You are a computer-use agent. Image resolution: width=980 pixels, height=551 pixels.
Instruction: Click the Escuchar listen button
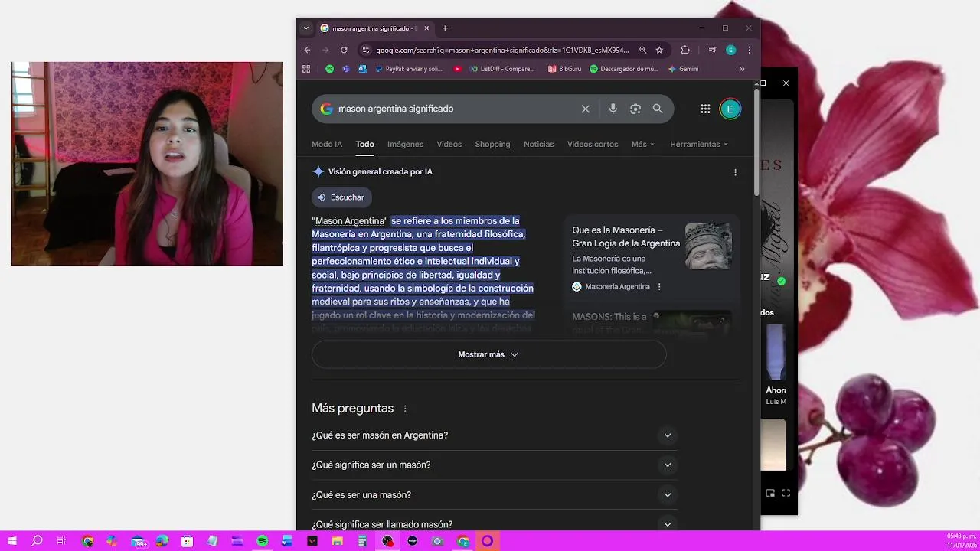(341, 197)
